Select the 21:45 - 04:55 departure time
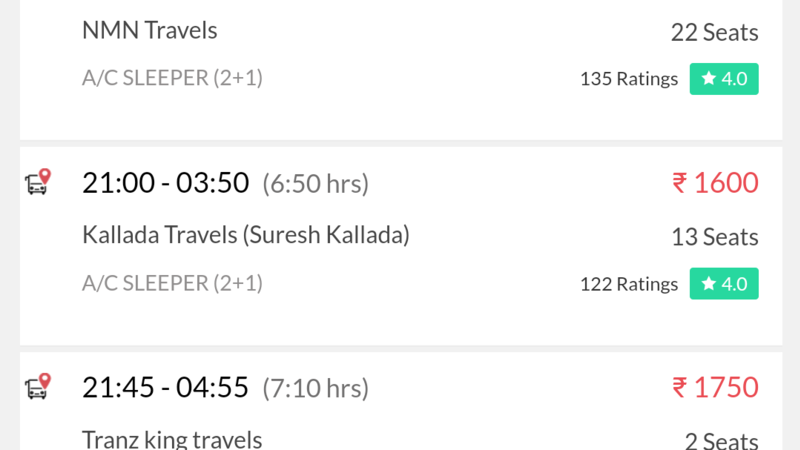Screen dimensions: 800x450 [x=165, y=387]
